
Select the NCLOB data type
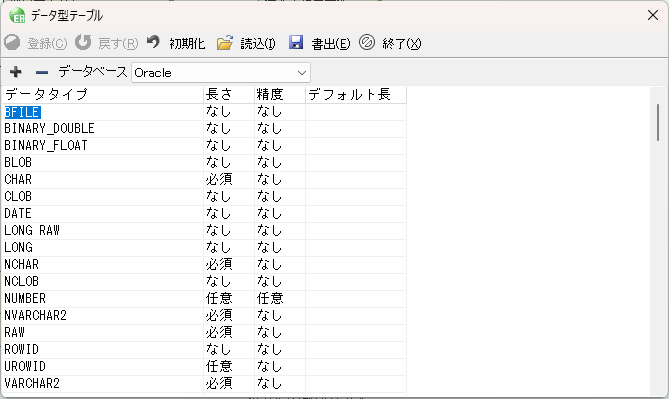102,282
